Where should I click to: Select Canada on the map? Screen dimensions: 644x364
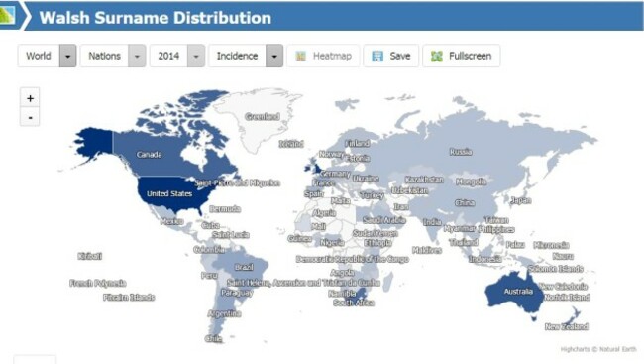[x=149, y=155]
